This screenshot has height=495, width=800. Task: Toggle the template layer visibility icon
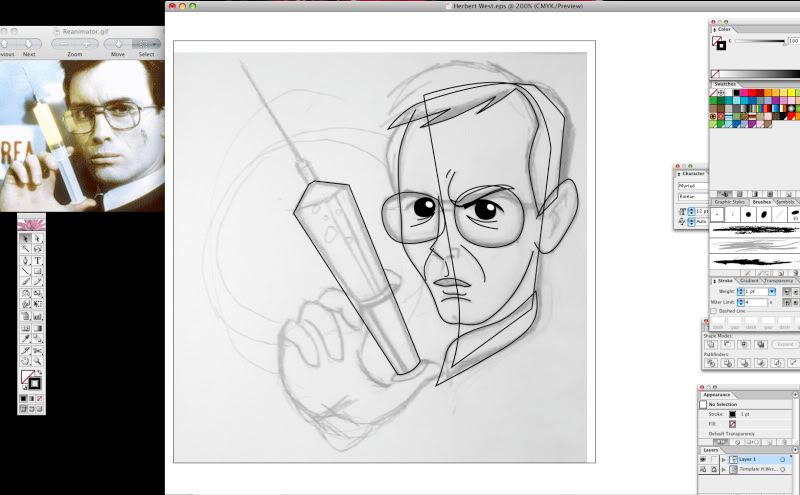[703, 469]
